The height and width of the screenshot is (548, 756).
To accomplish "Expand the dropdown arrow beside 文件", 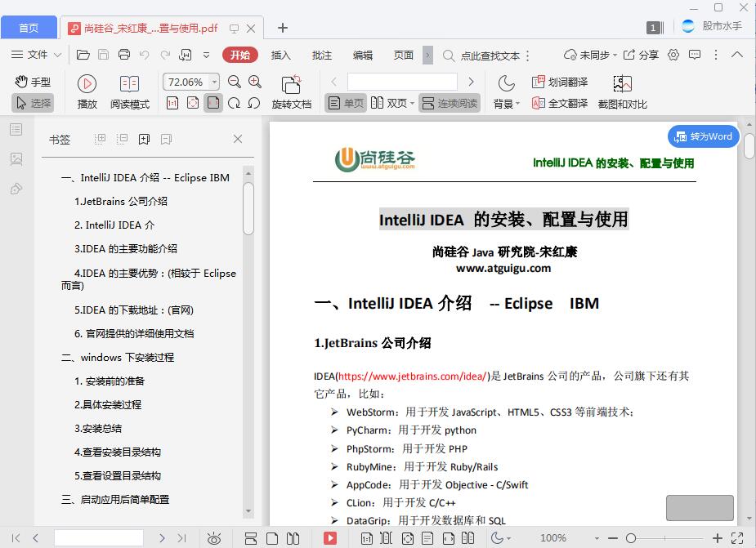I will [x=57, y=55].
